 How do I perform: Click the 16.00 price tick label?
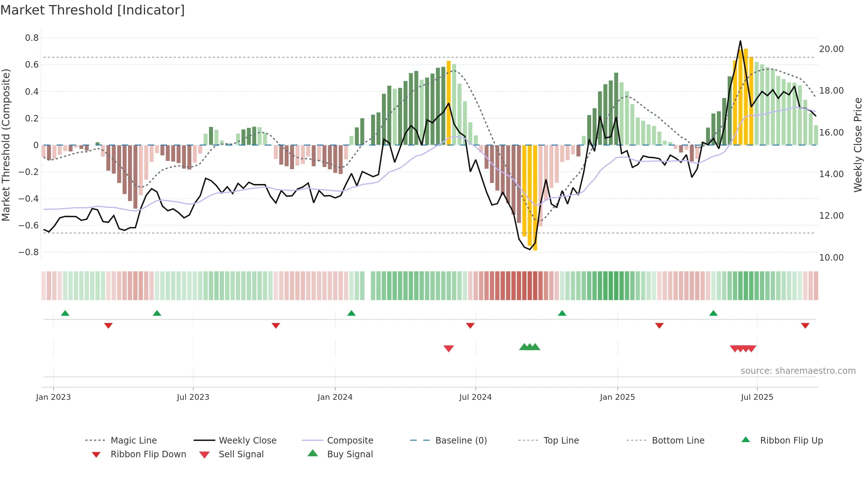click(x=831, y=133)
